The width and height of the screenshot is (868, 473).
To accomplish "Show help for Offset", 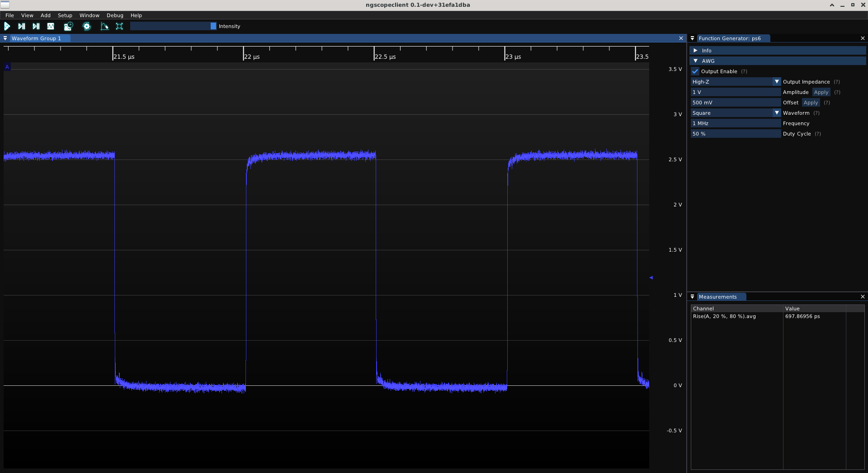I will (827, 103).
